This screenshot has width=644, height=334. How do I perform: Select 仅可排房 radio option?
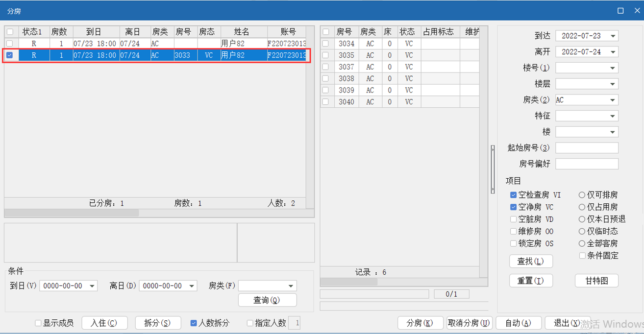point(582,195)
